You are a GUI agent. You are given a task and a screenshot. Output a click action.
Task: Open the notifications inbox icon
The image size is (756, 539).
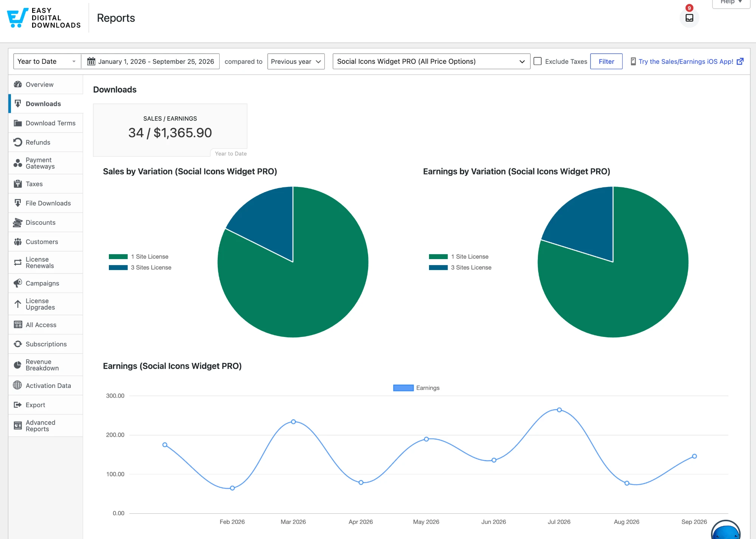coord(689,18)
